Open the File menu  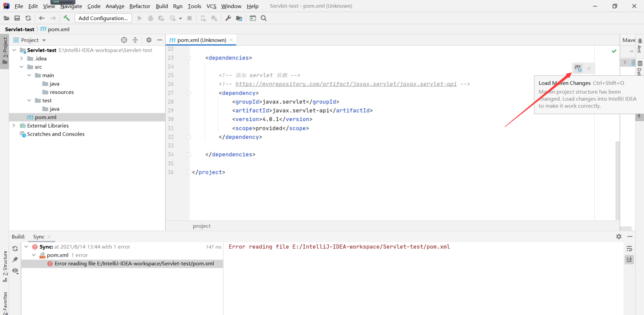(x=19, y=6)
